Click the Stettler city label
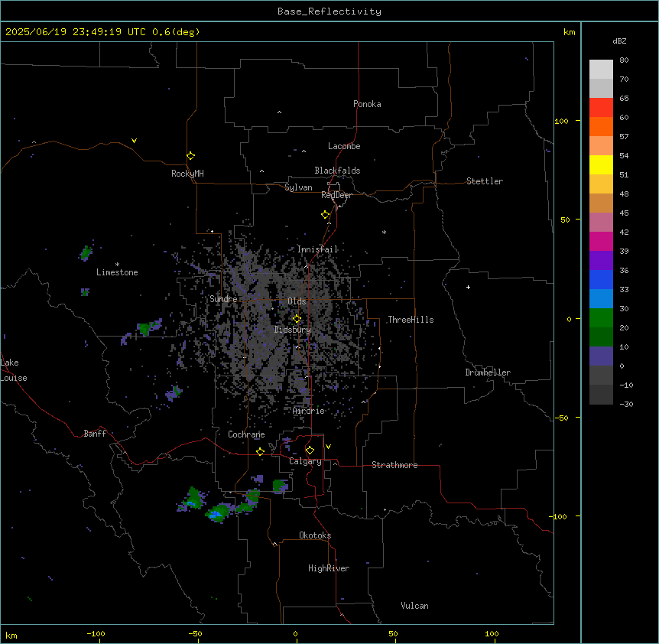The height and width of the screenshot is (644, 659). [485, 181]
